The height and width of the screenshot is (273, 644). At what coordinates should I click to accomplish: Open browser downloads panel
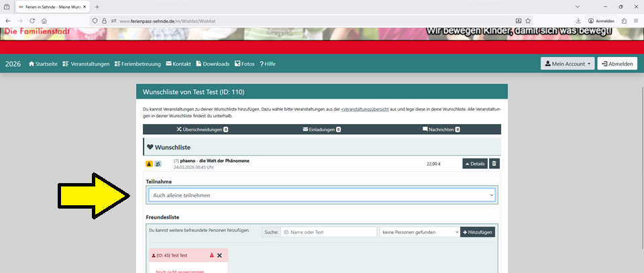[x=578, y=21]
